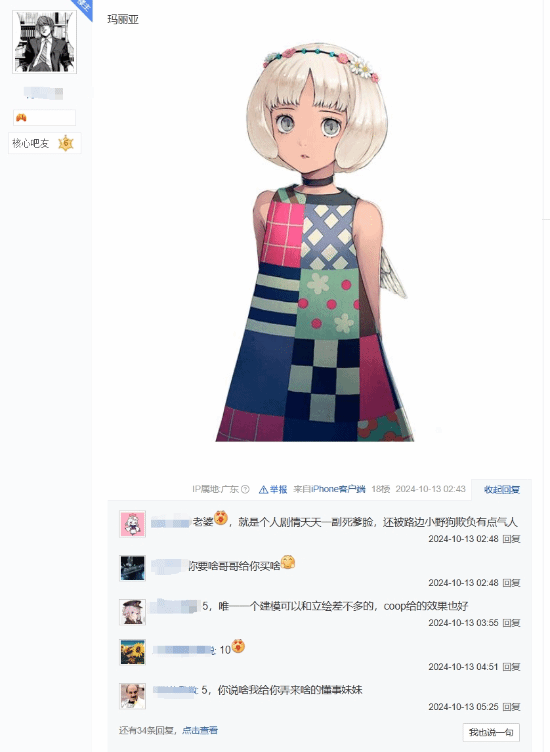Click the warning icon beside 举报
The image size is (550, 752).
[x=263, y=490]
